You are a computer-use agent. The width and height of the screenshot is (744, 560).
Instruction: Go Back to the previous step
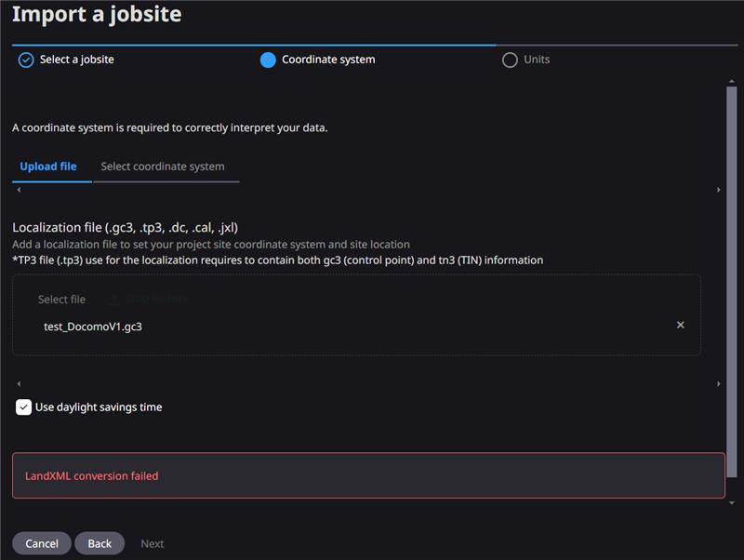(x=100, y=543)
